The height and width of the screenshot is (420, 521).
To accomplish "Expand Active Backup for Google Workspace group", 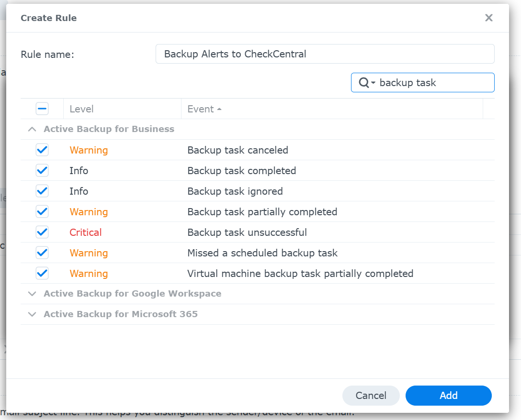I will tap(32, 294).
